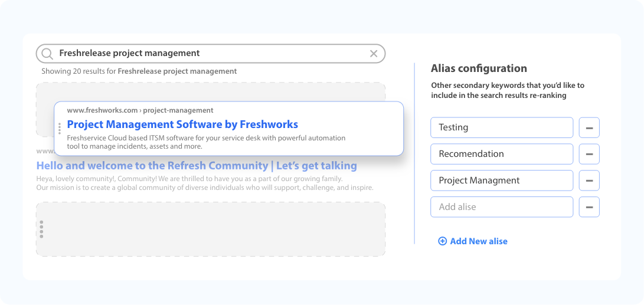Screen dimensions: 644x305
Task: Click the bottom dashed placeholder card
Action: (x=213, y=229)
